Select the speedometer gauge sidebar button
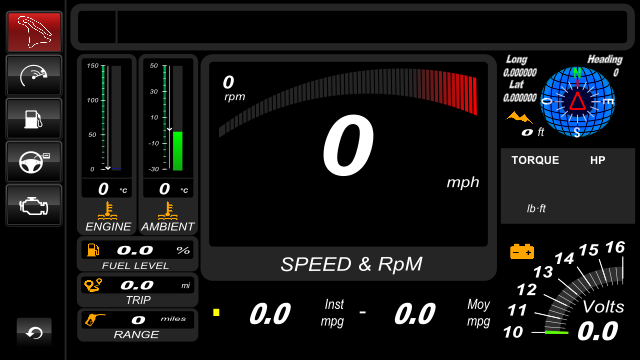This screenshot has width=640, height=360. 34,76
